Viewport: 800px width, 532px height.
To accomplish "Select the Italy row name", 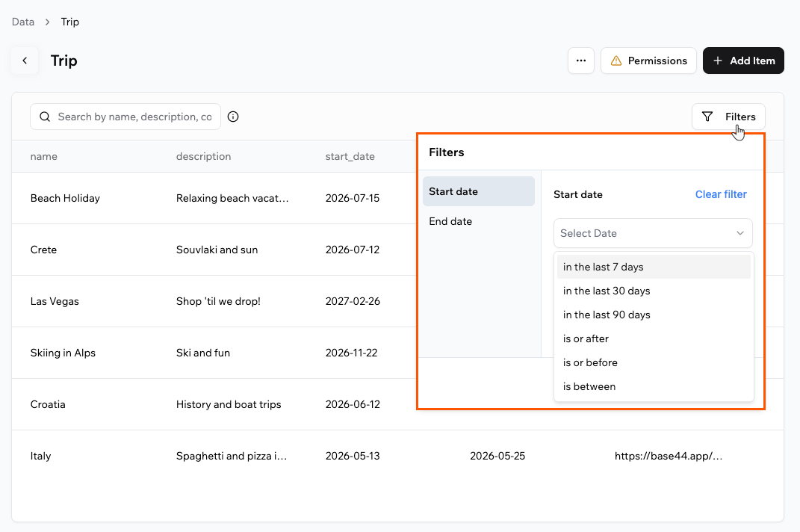I will click(x=41, y=456).
